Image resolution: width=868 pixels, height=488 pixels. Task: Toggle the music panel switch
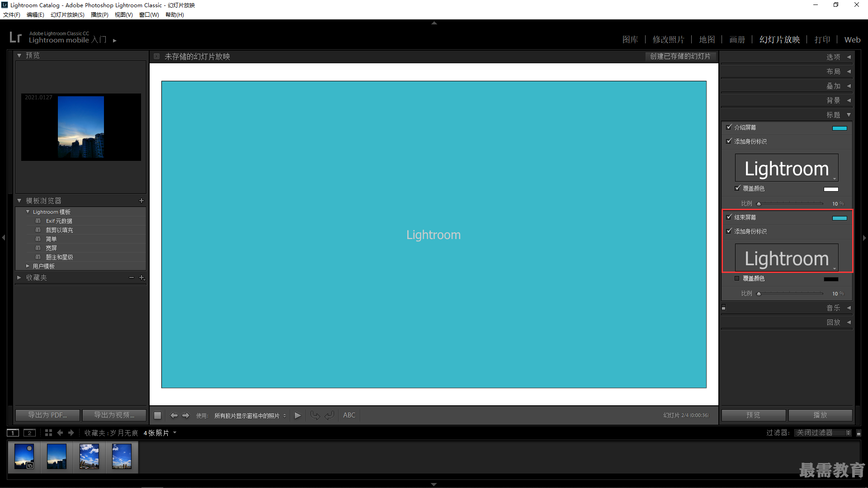724,308
